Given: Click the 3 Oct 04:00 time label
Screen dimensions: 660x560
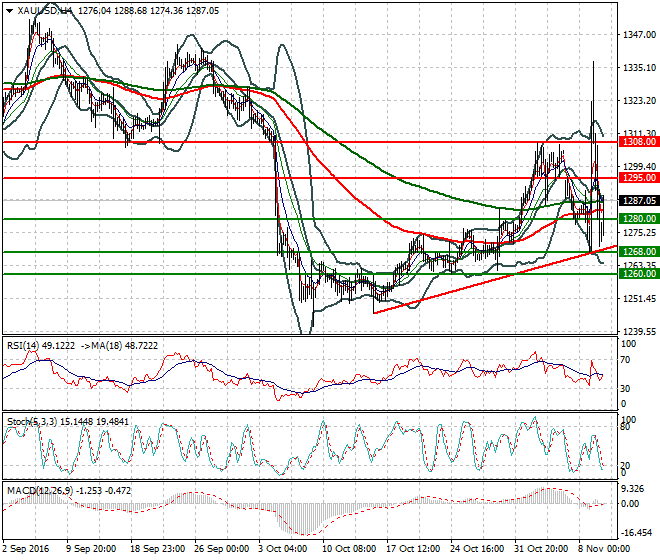Looking at the screenshot, I should 283,549.
